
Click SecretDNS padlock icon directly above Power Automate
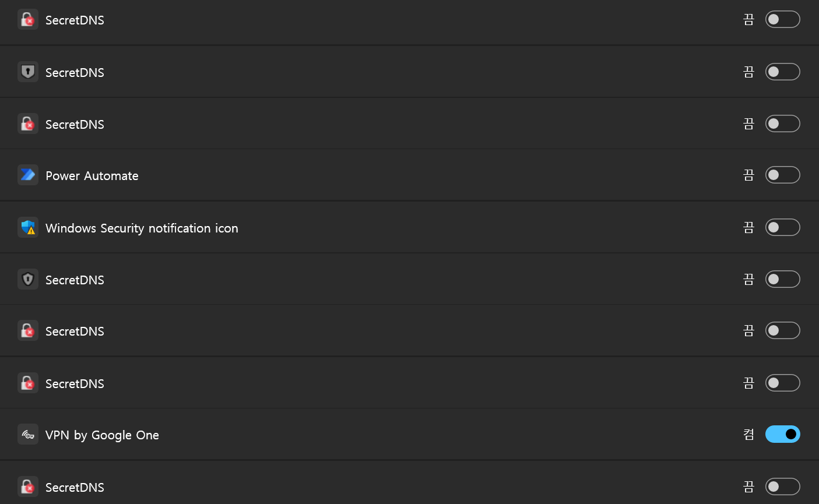coord(27,124)
